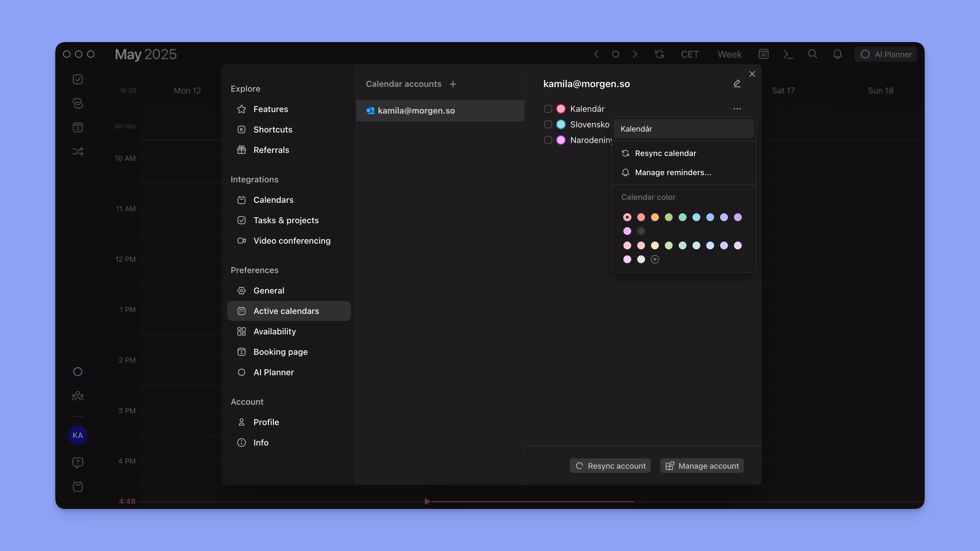Click the shuffle/reschedule icon in the sidebar
The image size is (980, 551).
tap(78, 151)
